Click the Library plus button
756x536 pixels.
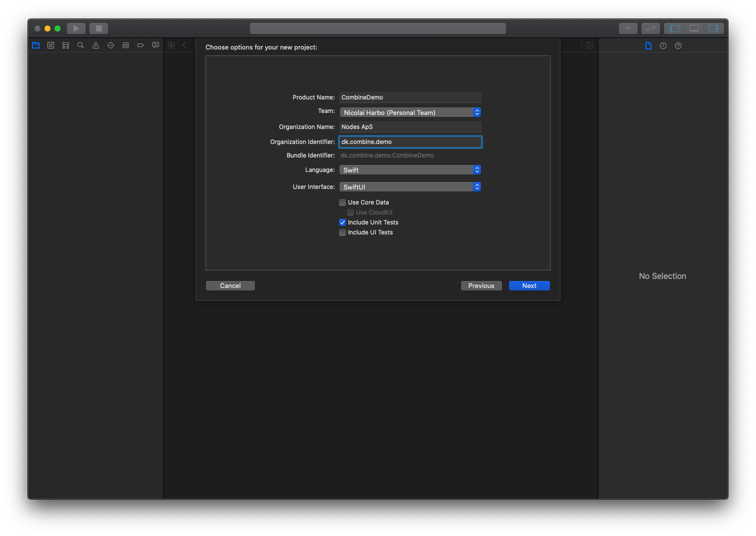point(628,28)
